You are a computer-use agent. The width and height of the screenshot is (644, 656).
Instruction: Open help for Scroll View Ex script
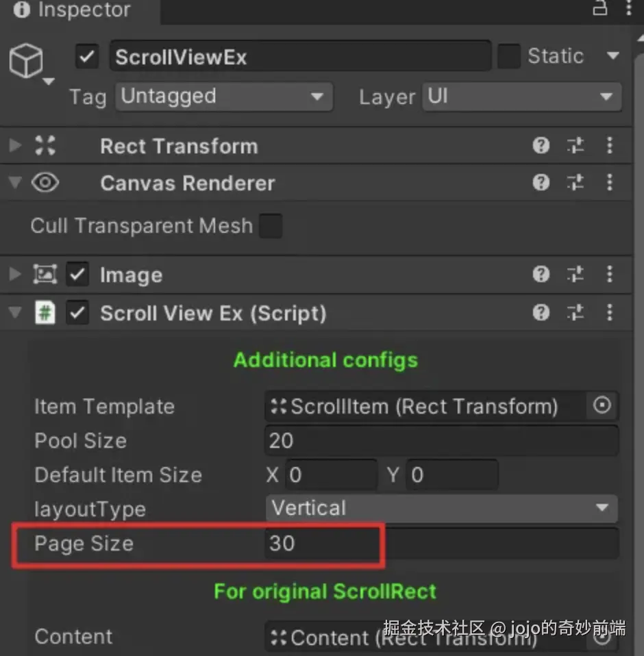coord(541,313)
